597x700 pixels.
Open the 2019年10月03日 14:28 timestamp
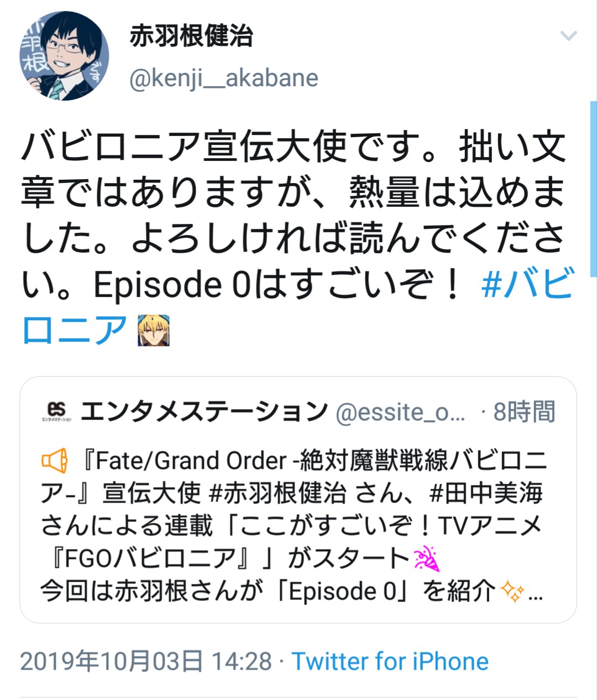point(146,661)
